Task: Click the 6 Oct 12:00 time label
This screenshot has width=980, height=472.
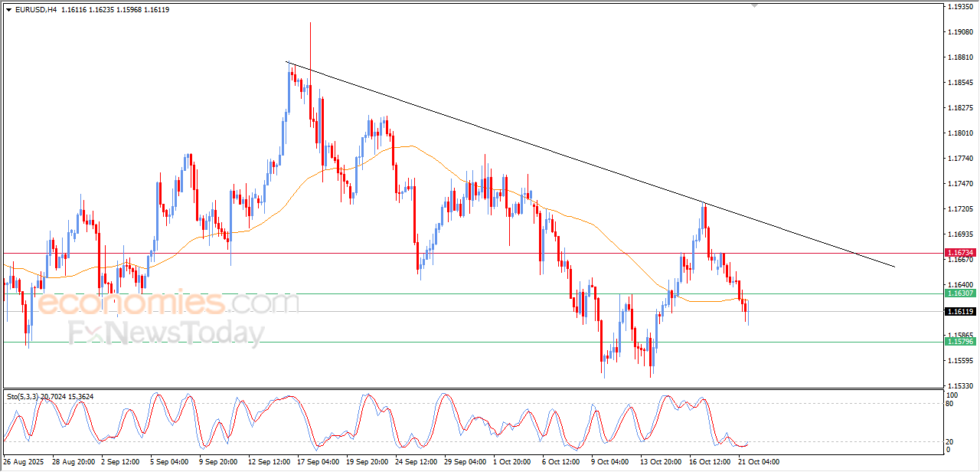Action: click(561, 463)
